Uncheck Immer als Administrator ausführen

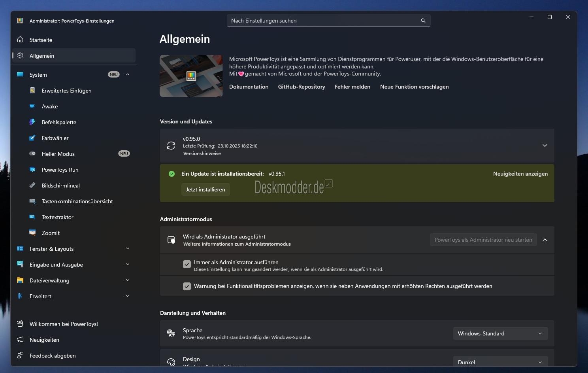[187, 265]
